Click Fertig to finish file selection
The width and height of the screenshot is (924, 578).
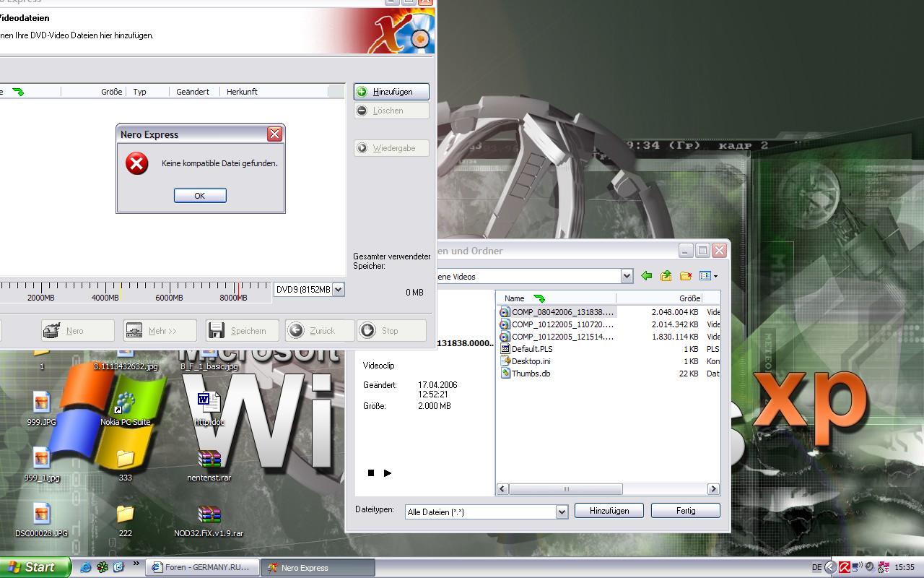[x=685, y=511]
